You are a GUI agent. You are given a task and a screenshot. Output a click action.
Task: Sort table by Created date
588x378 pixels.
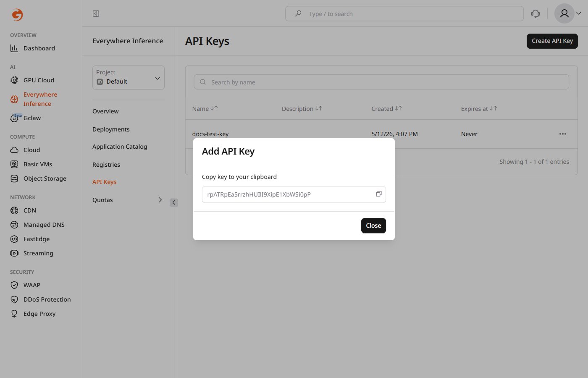tap(386, 108)
